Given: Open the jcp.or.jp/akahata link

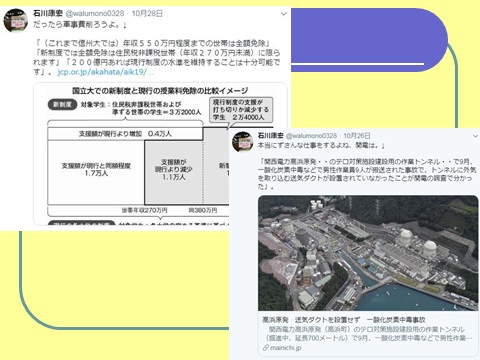Looking at the screenshot, I should pyautogui.click(x=106, y=72).
